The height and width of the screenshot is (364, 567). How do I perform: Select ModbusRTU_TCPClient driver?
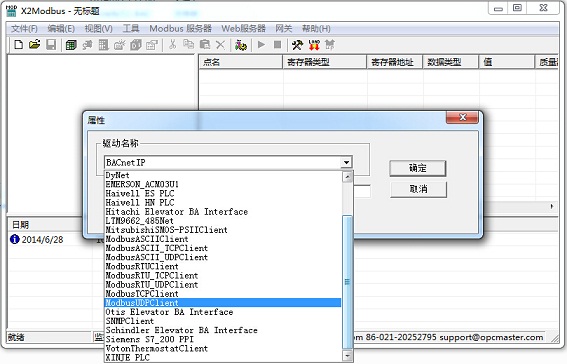[x=223, y=275]
